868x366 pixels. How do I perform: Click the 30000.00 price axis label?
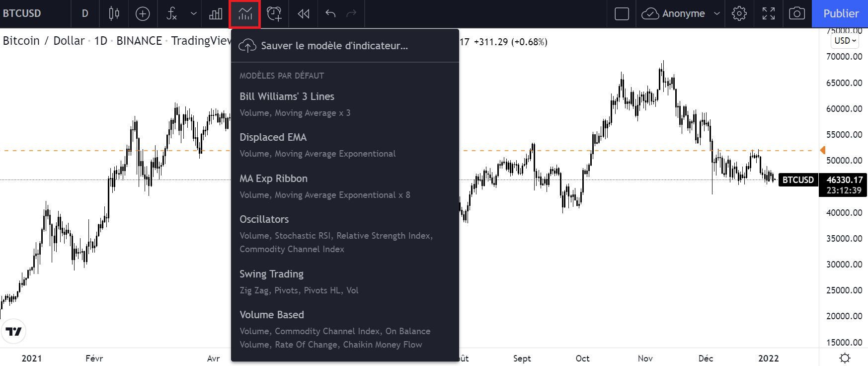pos(844,264)
